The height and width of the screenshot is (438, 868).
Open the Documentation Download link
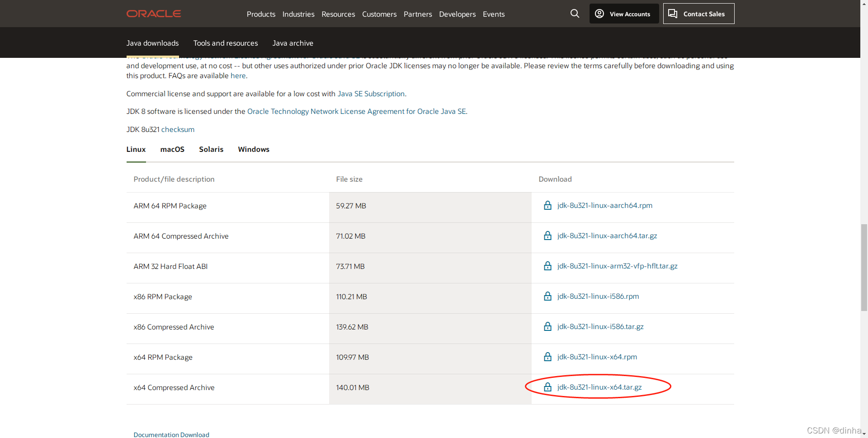[x=171, y=434]
